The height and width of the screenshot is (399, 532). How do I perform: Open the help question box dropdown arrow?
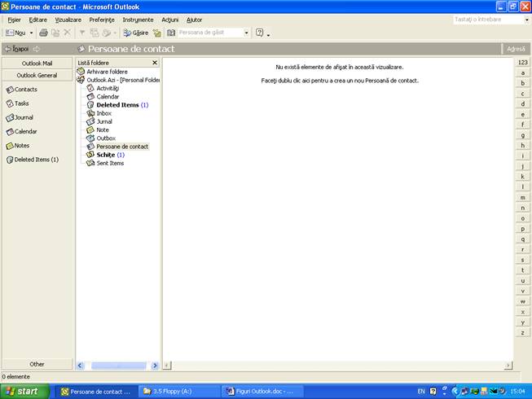tap(527, 20)
